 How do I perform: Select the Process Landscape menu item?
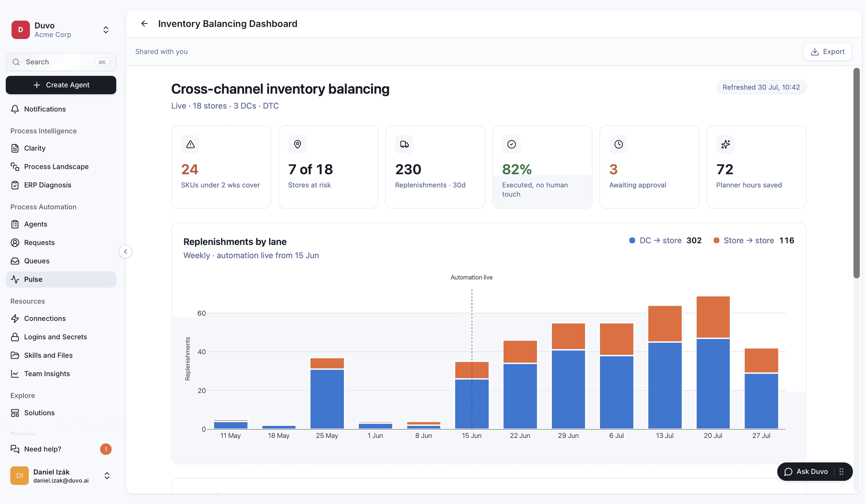(61, 167)
